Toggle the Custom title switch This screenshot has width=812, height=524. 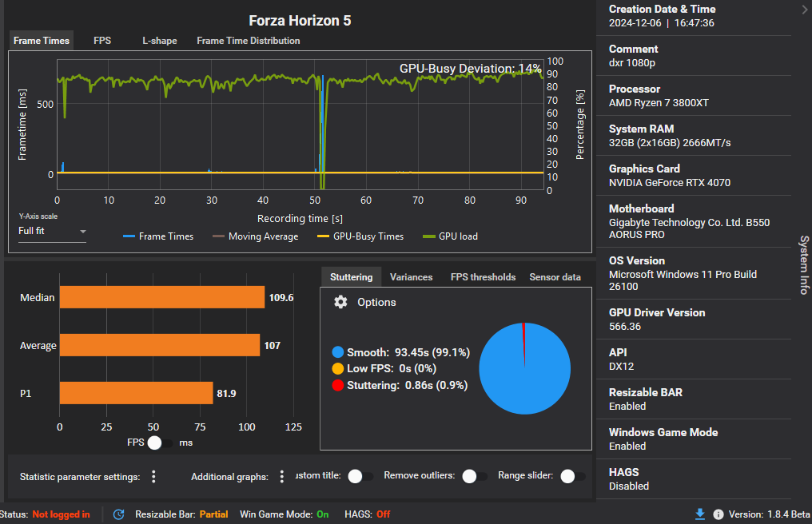click(360, 476)
